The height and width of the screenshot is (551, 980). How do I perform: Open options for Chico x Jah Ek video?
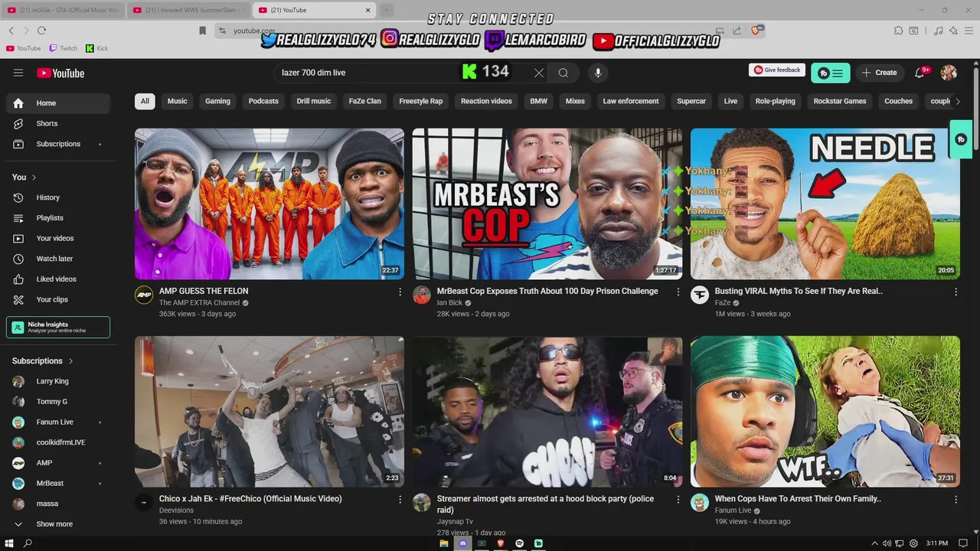(x=400, y=499)
